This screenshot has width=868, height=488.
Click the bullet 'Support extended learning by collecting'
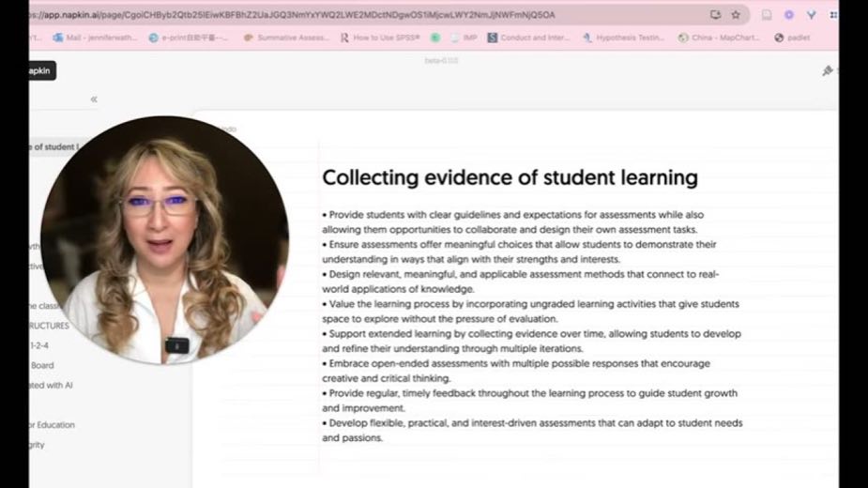531,342
